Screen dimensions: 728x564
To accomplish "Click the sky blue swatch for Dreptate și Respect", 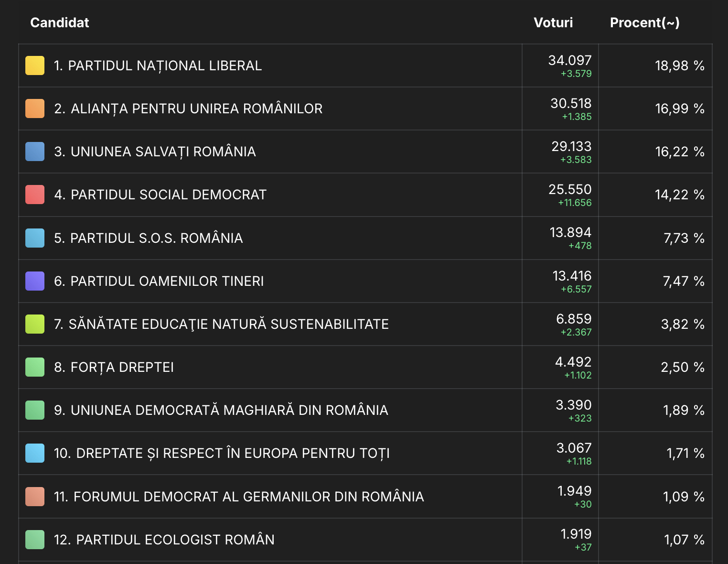I will 35,453.
